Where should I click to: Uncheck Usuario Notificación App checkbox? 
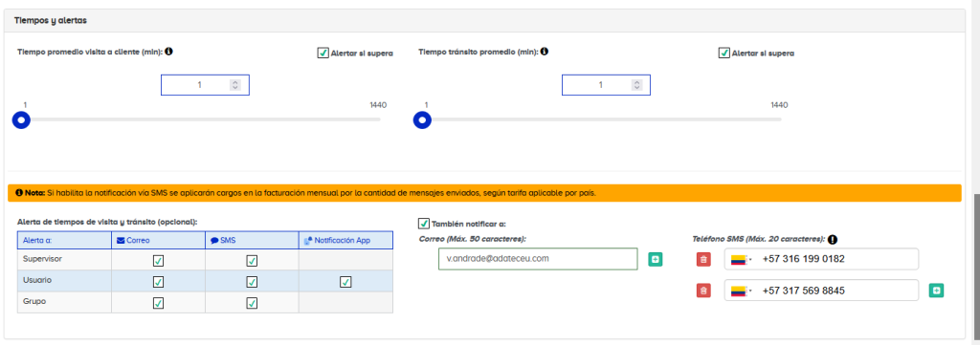[345, 282]
